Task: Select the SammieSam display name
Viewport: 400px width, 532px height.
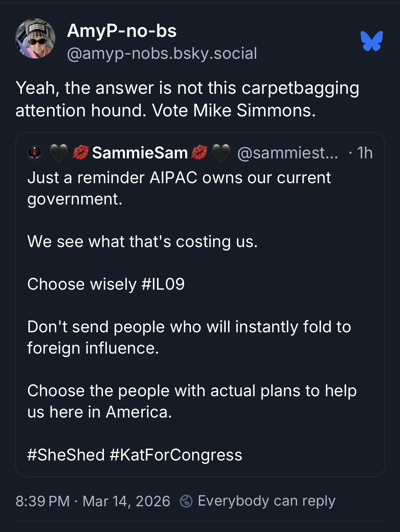Action: click(x=140, y=153)
